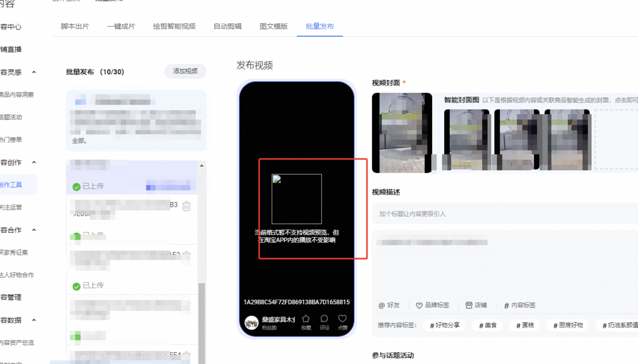The width and height of the screenshot is (638, 364).
Task: Click the 批量发布 (10/30) heading
Action: tap(95, 72)
